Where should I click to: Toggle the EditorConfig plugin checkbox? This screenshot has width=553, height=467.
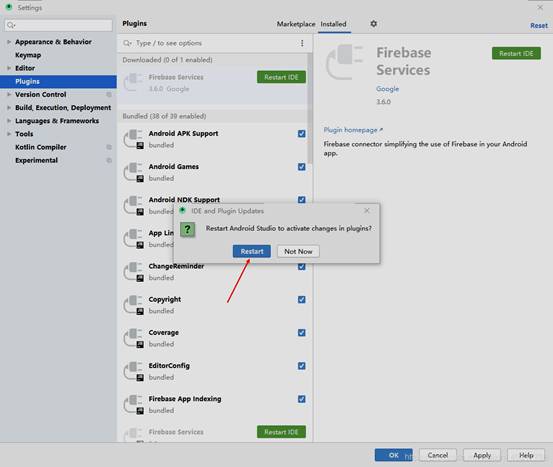coord(302,366)
